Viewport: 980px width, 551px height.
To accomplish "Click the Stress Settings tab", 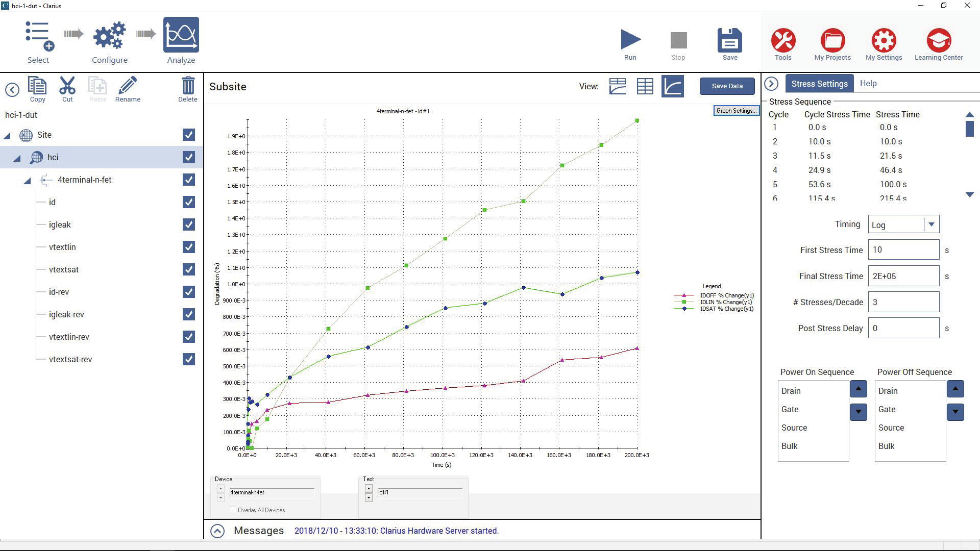I will click(x=819, y=84).
